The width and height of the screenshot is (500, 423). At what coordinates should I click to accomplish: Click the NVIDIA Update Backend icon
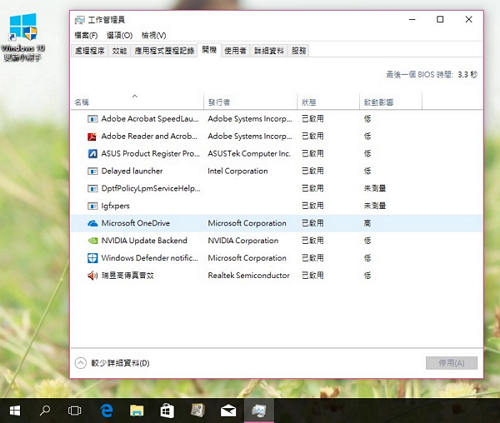[x=92, y=241]
